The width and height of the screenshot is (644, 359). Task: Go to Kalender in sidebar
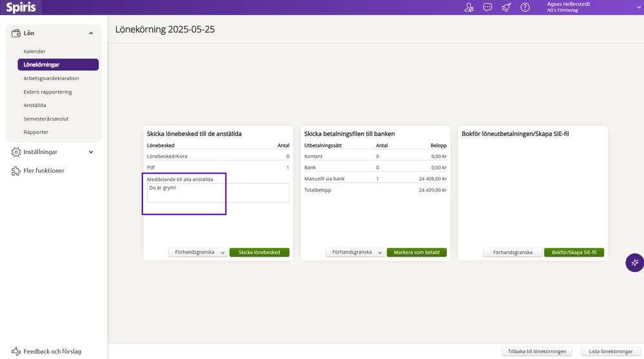[35, 51]
